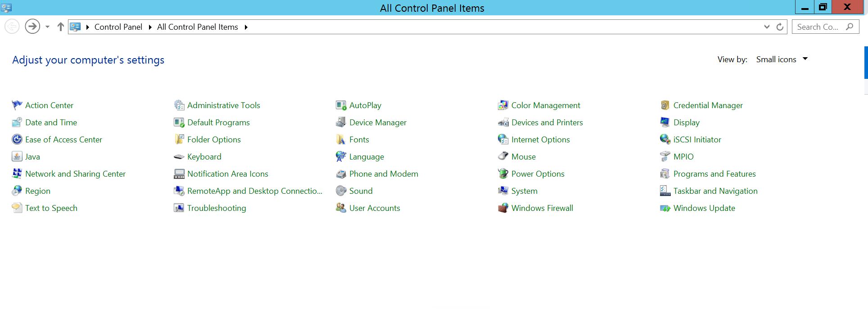The height and width of the screenshot is (333, 868).
Task: Expand the arrow after All Control Panel Items
Action: click(246, 27)
